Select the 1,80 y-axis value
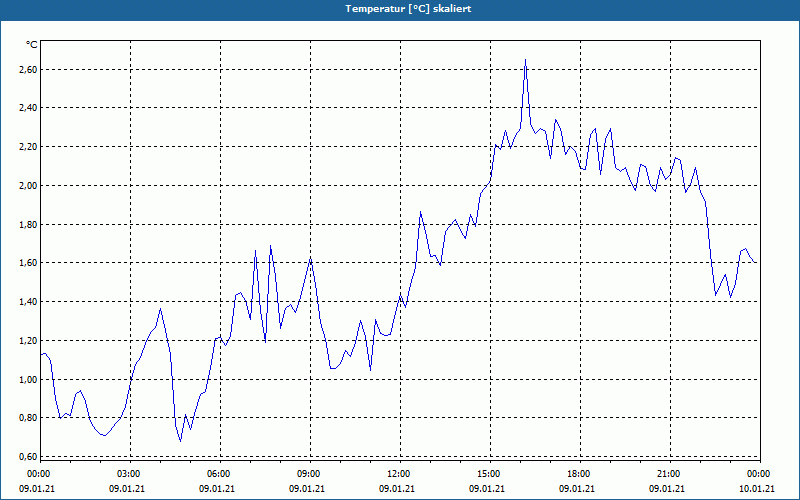The width and height of the screenshot is (800, 500). click(x=28, y=224)
